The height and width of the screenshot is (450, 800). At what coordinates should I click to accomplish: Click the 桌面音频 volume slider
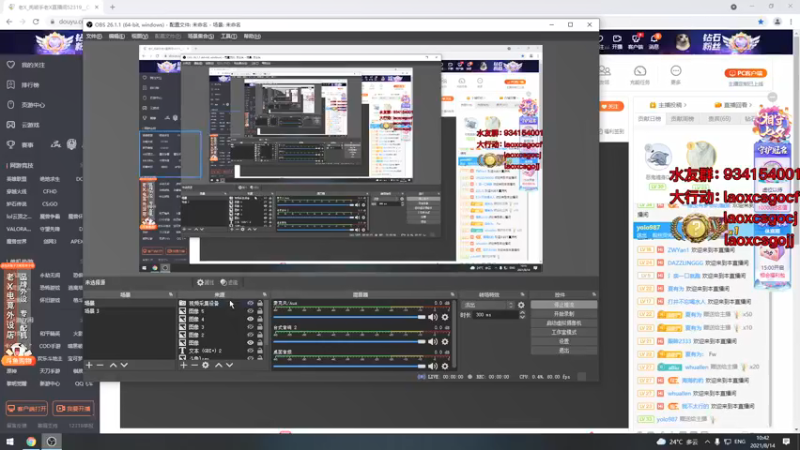click(x=349, y=366)
